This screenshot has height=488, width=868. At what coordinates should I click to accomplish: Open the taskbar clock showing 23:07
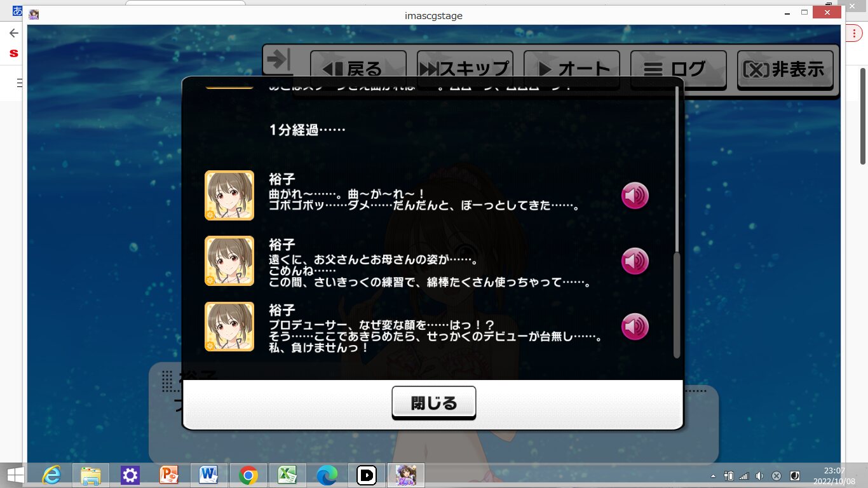click(x=834, y=475)
